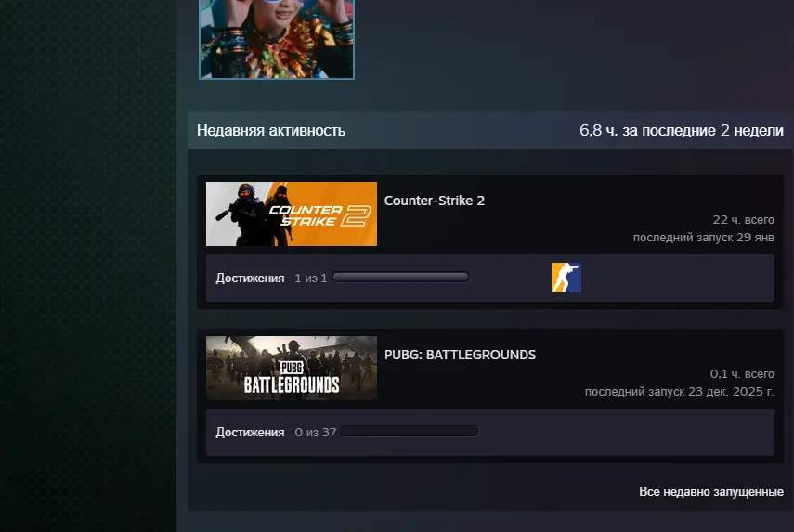Open the Counter-Strike 2 game banner

292,214
